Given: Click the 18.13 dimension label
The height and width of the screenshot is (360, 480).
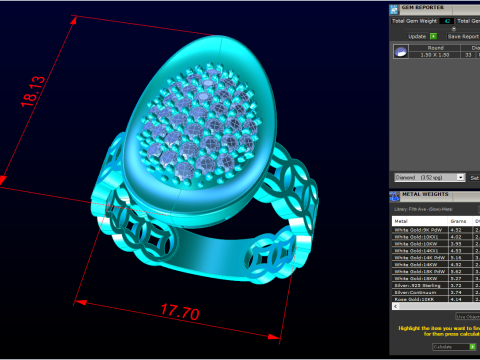Looking at the screenshot, I should click(x=33, y=91).
